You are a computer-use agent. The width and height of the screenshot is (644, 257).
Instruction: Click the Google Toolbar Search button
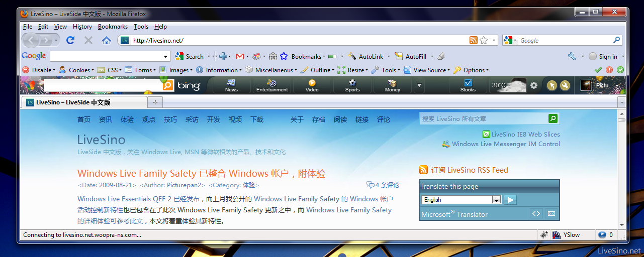[190, 56]
